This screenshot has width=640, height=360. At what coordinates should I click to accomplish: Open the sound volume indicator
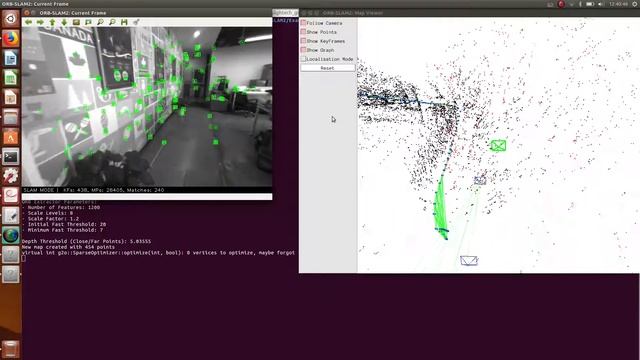point(601,4)
